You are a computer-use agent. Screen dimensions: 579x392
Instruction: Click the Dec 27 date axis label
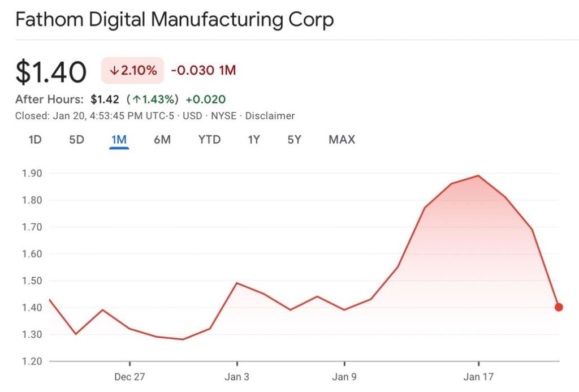[129, 377]
